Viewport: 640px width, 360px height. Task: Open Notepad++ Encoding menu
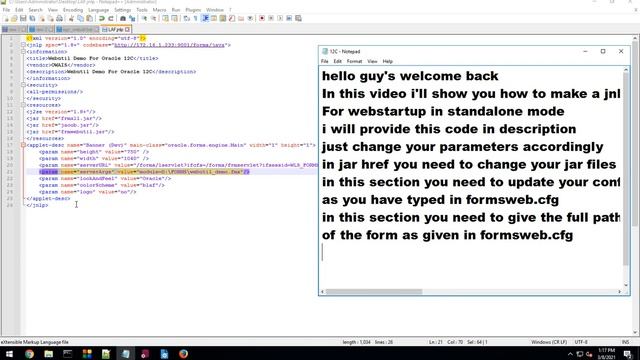(x=73, y=10)
